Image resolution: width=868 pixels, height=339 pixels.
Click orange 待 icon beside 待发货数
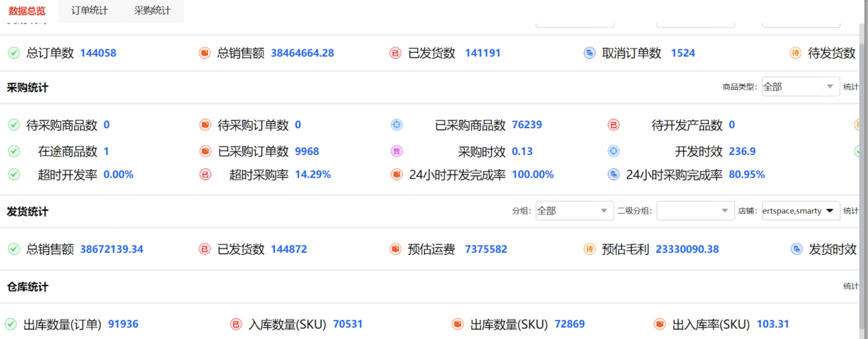click(795, 53)
